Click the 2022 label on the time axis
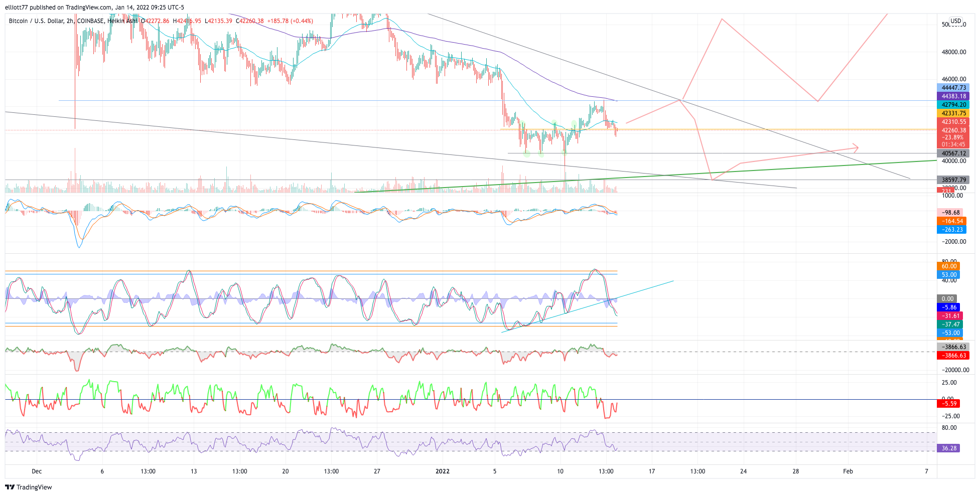980x496 pixels. click(443, 471)
